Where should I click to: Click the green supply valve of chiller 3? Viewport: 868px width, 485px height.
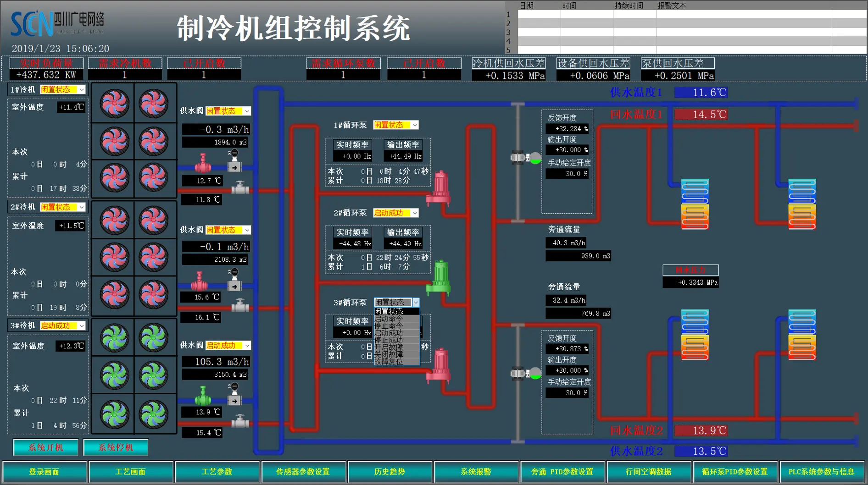202,397
